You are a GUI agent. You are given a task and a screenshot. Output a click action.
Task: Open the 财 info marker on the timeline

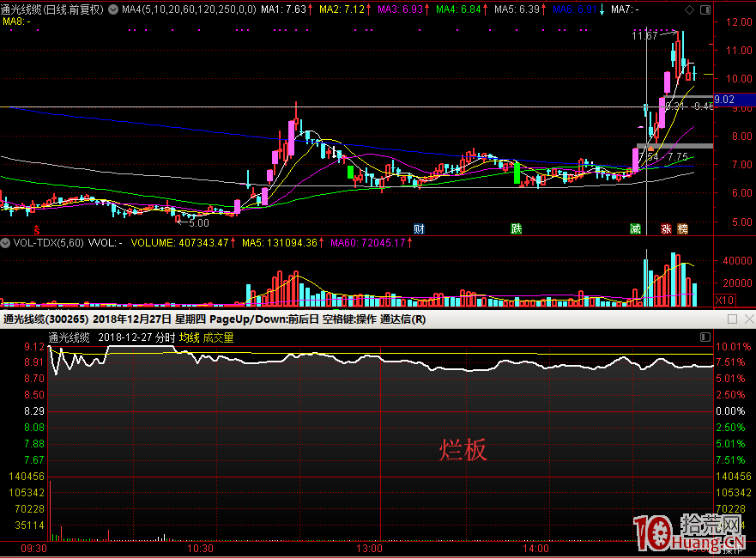point(419,229)
